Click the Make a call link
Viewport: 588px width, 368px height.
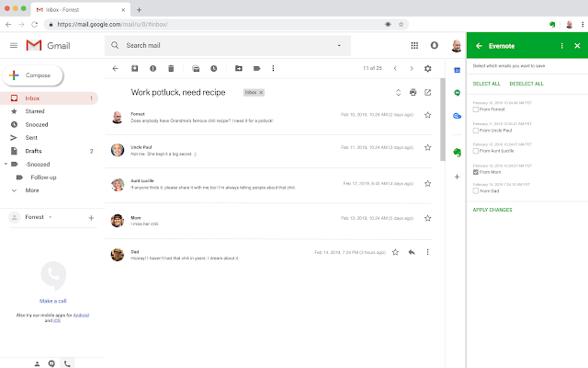[53, 301]
